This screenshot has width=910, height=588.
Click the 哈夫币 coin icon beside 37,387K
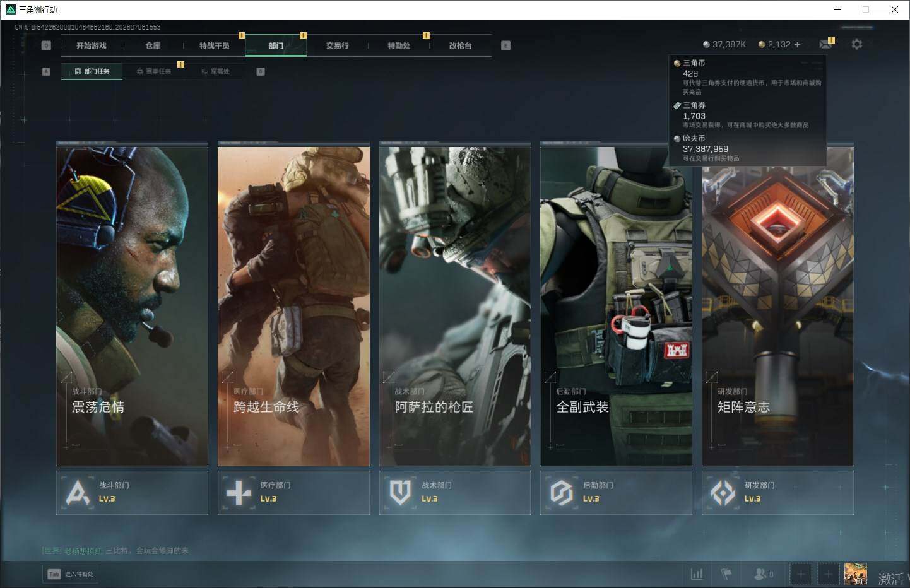click(x=706, y=44)
